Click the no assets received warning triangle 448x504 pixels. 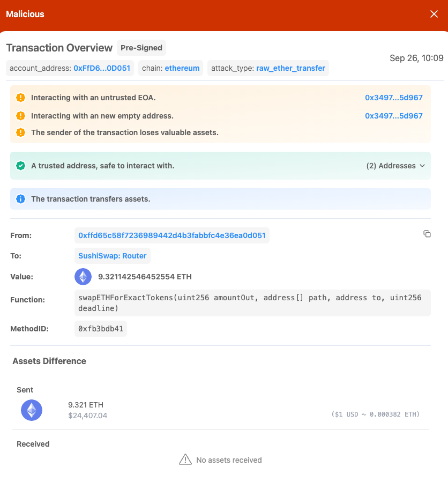185,459
